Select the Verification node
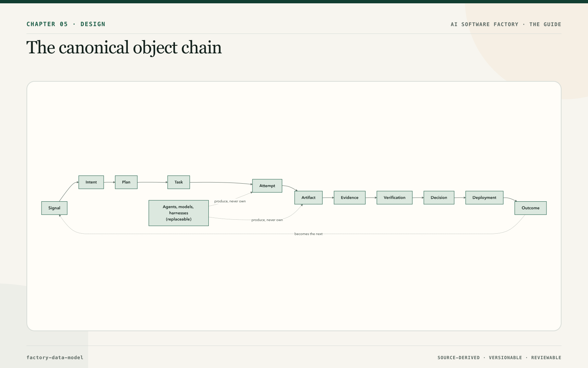The width and height of the screenshot is (588, 368). click(x=394, y=198)
